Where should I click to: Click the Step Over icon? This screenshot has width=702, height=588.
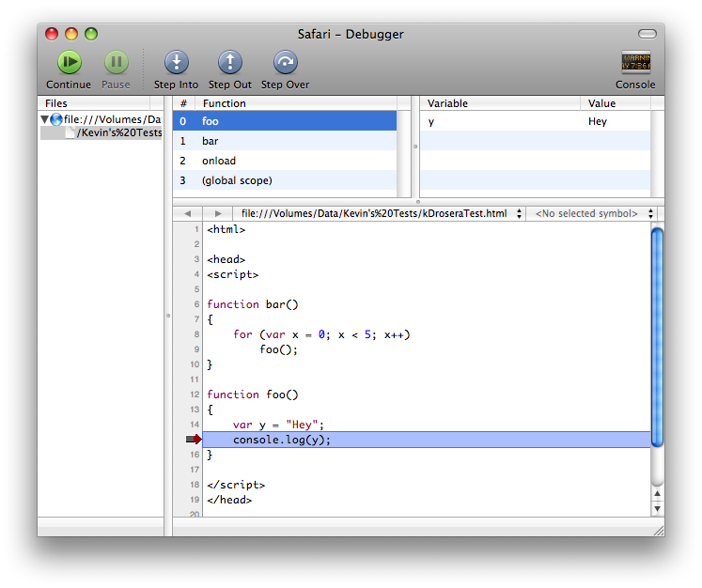coord(285,62)
